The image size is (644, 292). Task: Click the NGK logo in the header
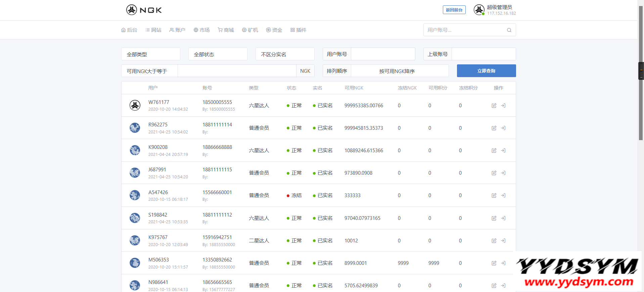pos(144,10)
